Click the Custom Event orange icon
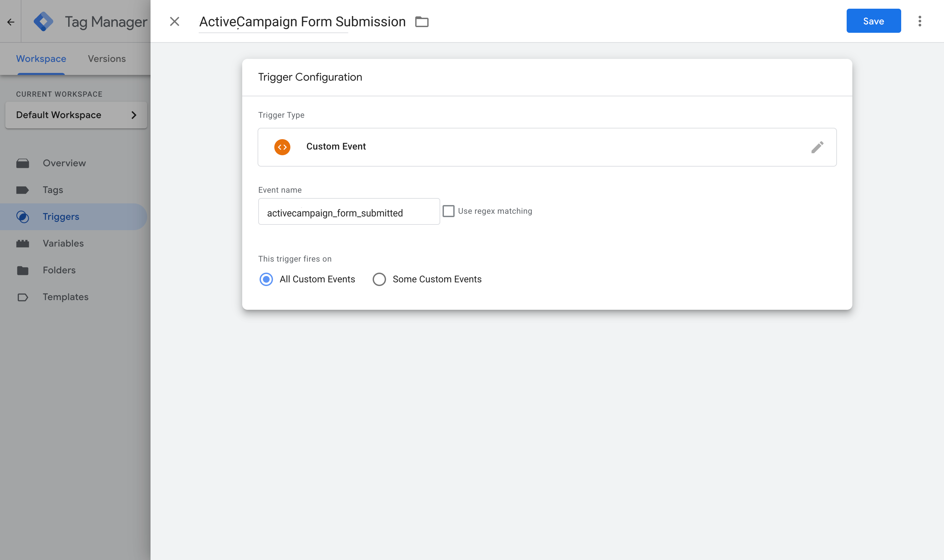The width and height of the screenshot is (944, 560). 282,147
